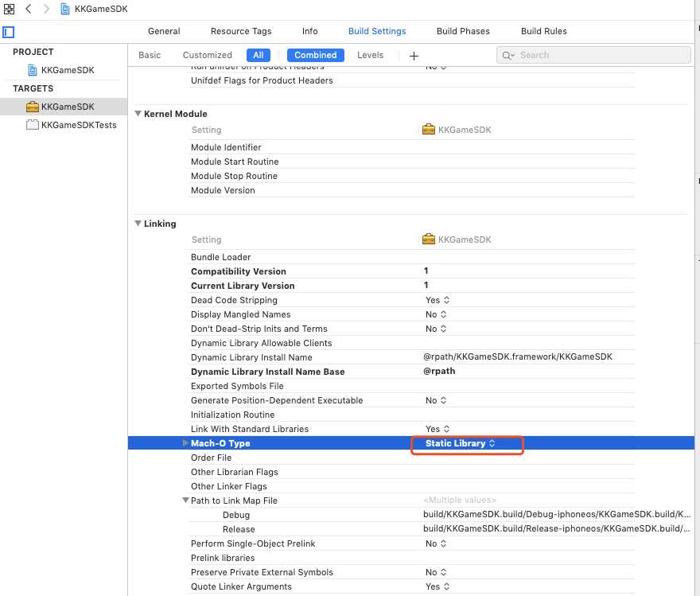Click the toolbox icon in the Linking column header

[x=429, y=240]
